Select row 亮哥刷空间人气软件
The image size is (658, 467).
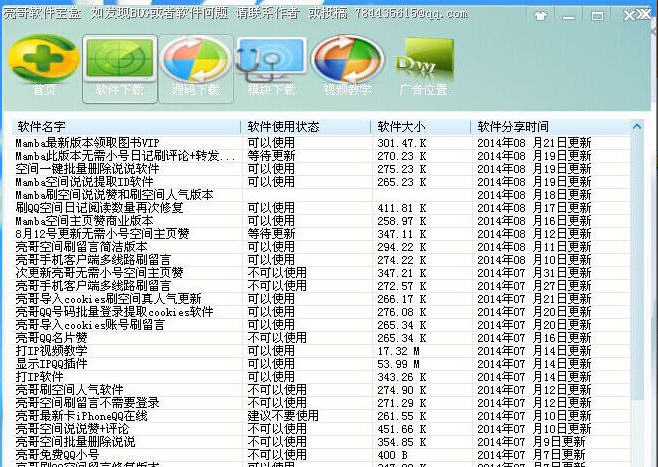pos(321,390)
